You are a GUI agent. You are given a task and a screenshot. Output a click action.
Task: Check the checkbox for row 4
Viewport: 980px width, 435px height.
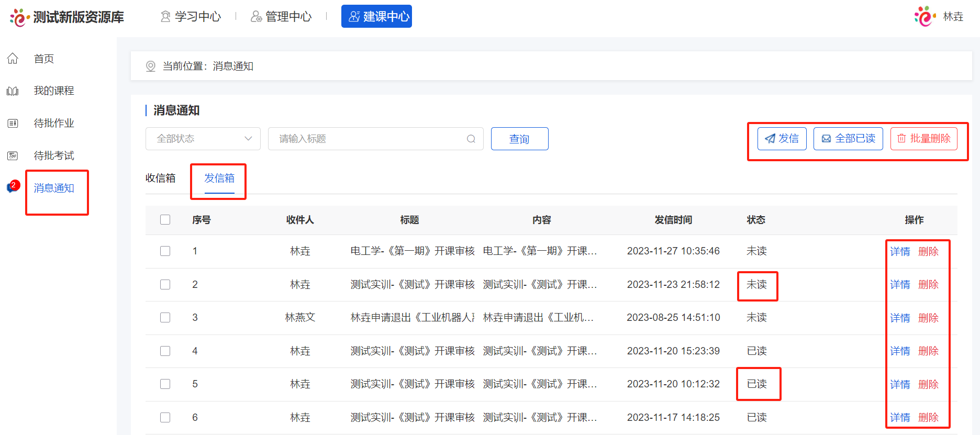[x=165, y=351]
